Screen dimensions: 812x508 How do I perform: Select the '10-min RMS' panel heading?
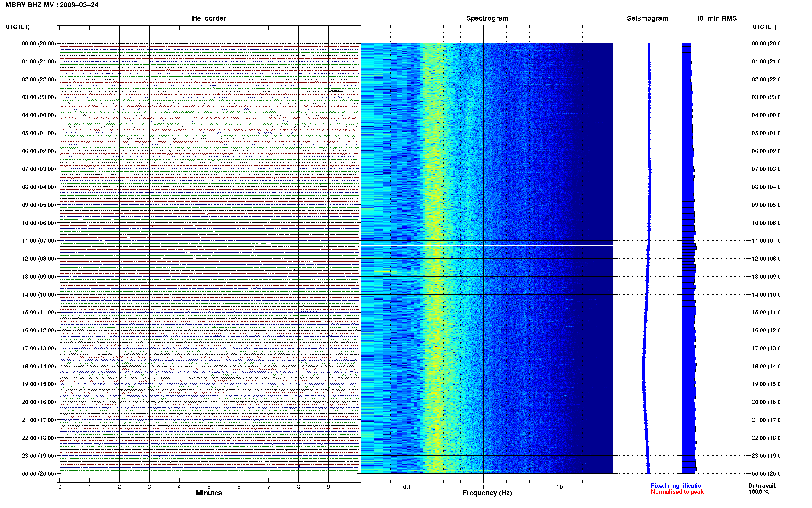point(716,18)
